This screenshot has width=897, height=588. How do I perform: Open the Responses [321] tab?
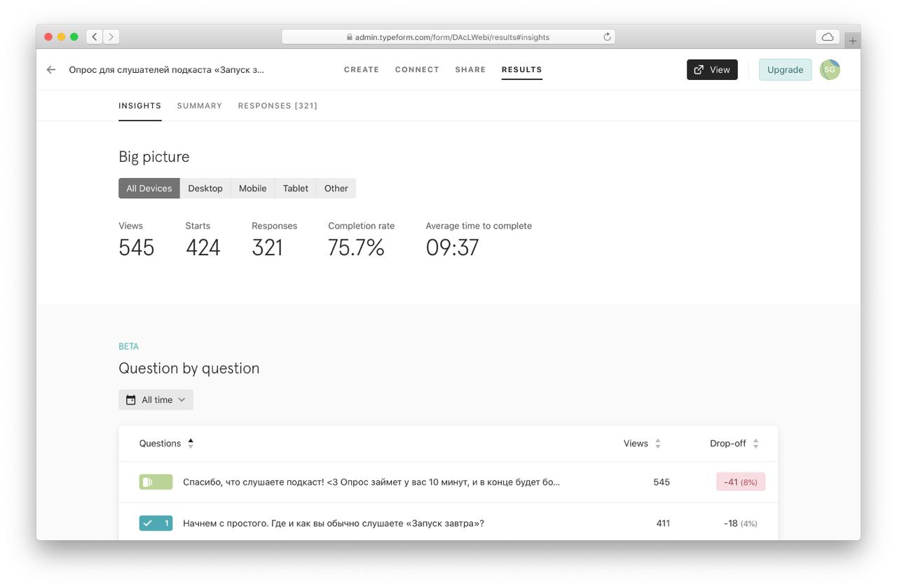click(278, 106)
